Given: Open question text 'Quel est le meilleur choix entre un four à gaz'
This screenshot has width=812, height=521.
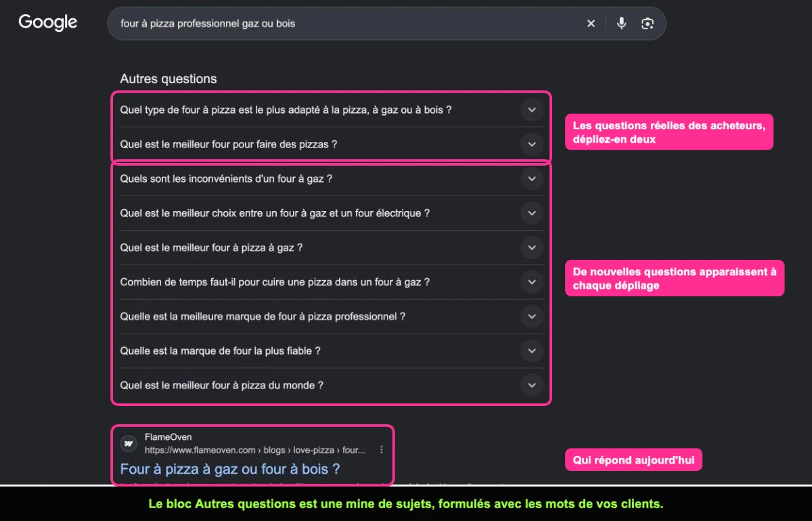Looking at the screenshot, I should pyautogui.click(x=275, y=213).
